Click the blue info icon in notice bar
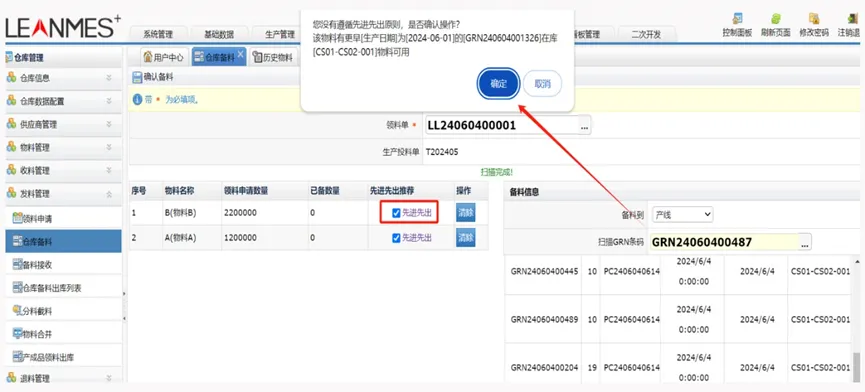The width and height of the screenshot is (865, 392). (x=138, y=100)
